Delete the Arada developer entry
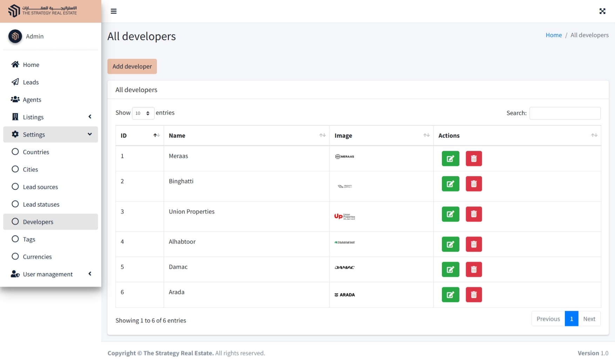 tap(473, 295)
